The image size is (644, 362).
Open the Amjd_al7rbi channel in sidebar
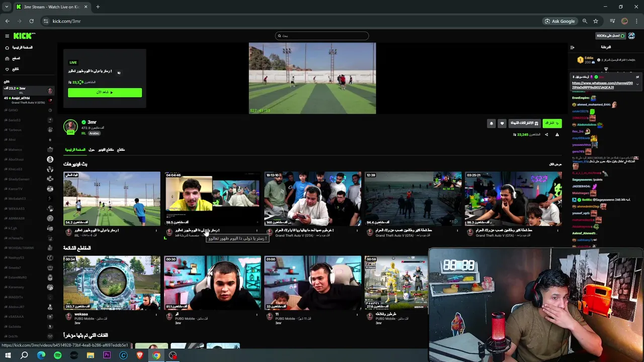[28, 100]
